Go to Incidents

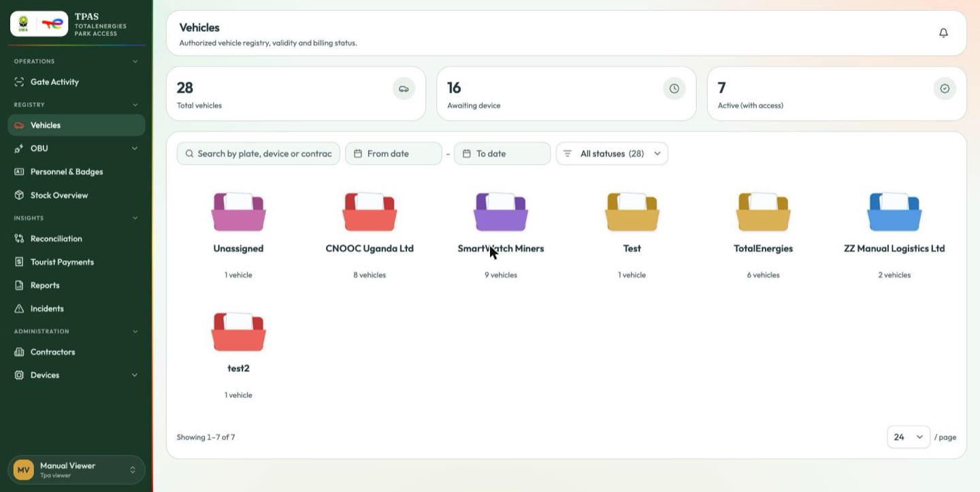(x=76, y=309)
